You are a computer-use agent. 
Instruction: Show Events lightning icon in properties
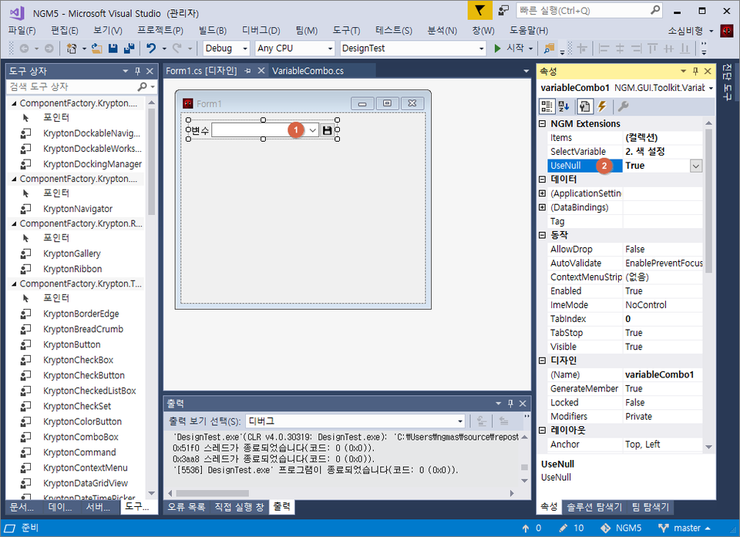pyautogui.click(x=602, y=107)
